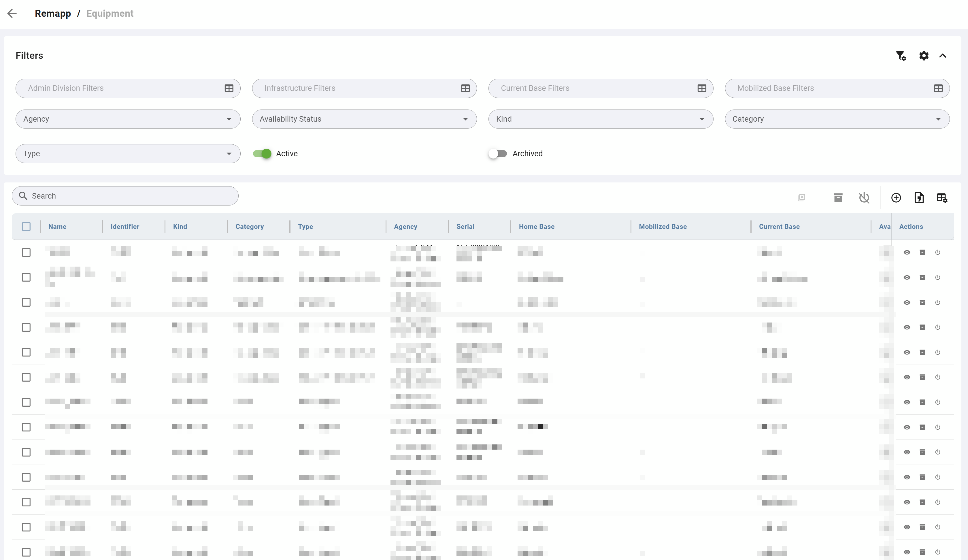Sort by the Type column header

[x=305, y=227]
